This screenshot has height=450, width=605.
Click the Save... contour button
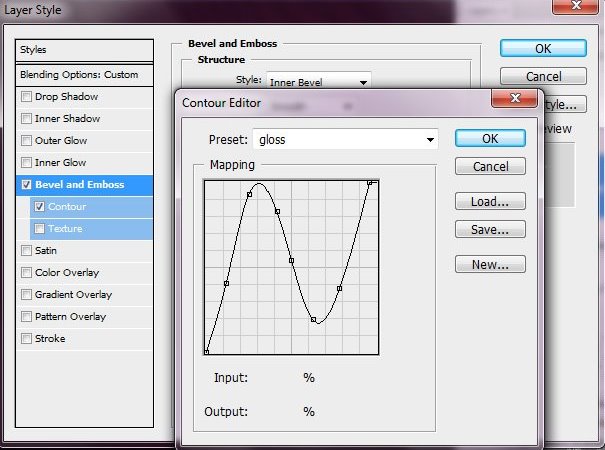tap(490, 230)
